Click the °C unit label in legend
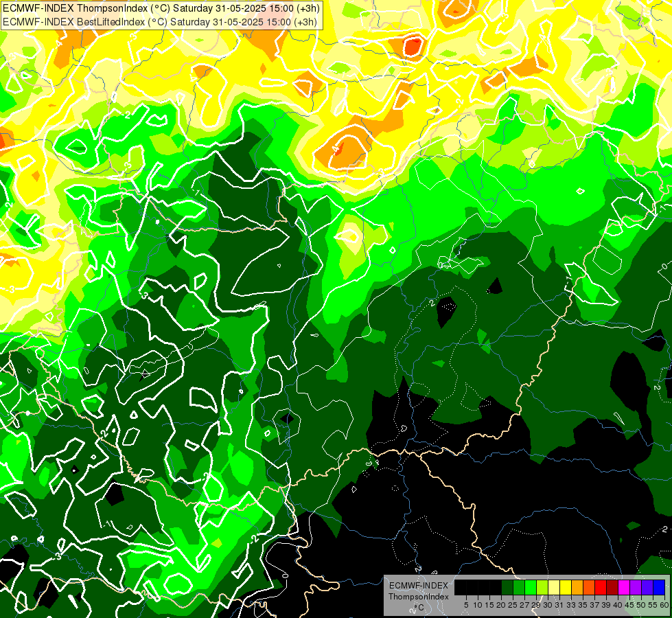This screenshot has width=672, height=618. click(x=419, y=608)
